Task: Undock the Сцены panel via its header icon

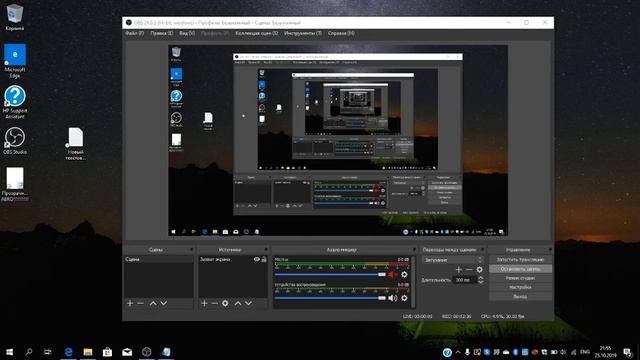Action: coord(191,249)
